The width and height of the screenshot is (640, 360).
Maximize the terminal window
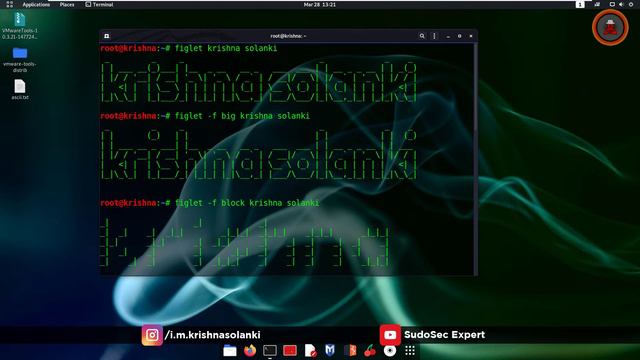[x=460, y=36]
